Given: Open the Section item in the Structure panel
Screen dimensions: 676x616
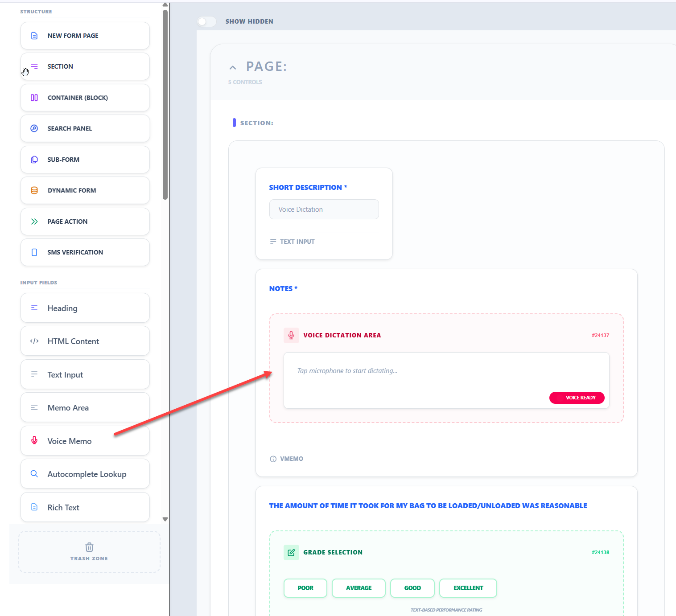Looking at the screenshot, I should pyautogui.click(x=85, y=66).
